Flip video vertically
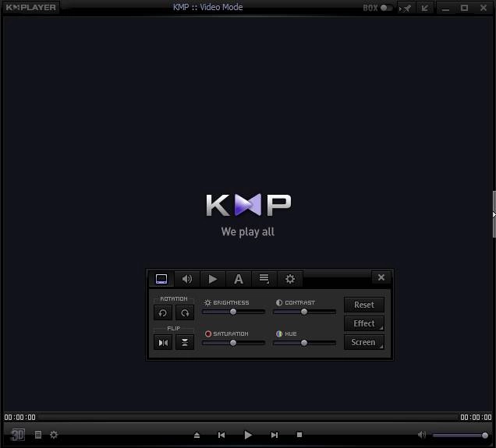 185,343
